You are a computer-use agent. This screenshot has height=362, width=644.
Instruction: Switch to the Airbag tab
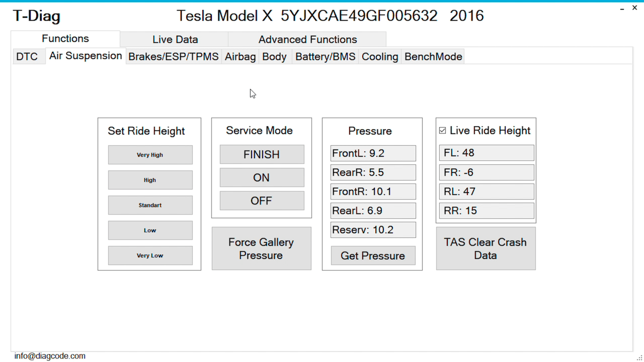[240, 56]
